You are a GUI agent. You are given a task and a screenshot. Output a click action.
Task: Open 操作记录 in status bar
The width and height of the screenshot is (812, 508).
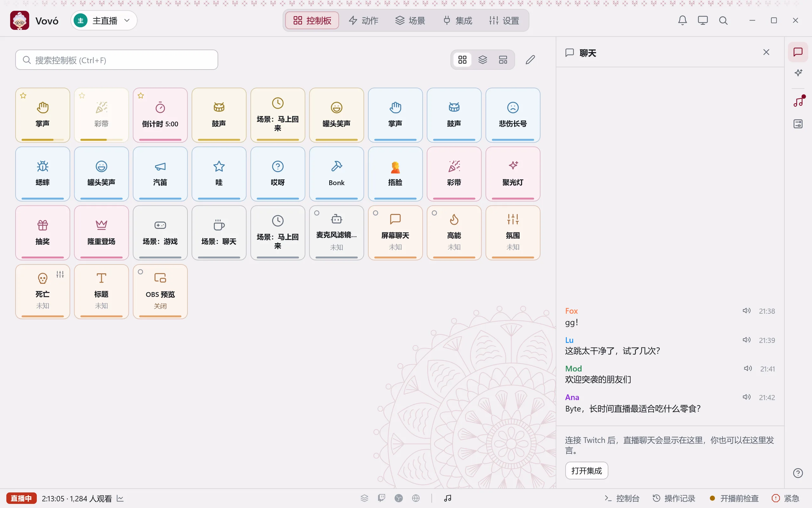[674, 498]
